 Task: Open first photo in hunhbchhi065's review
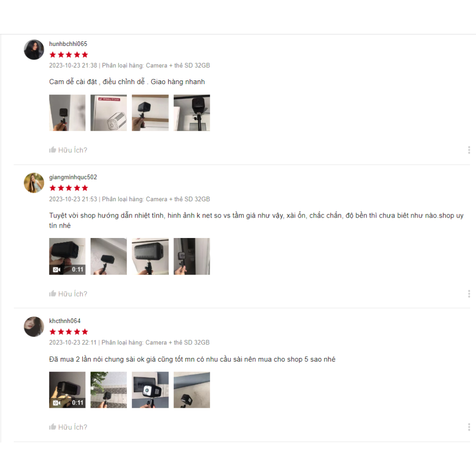(x=67, y=113)
